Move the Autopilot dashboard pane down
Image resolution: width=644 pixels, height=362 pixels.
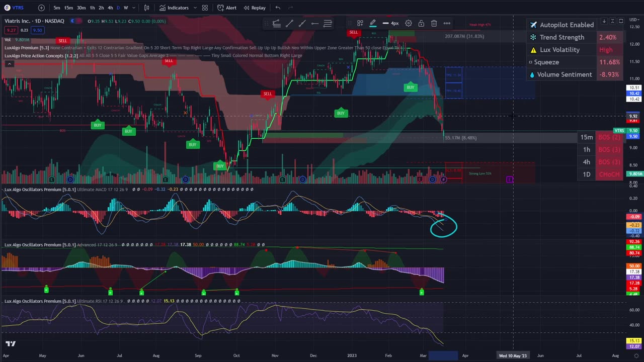tap(604, 21)
